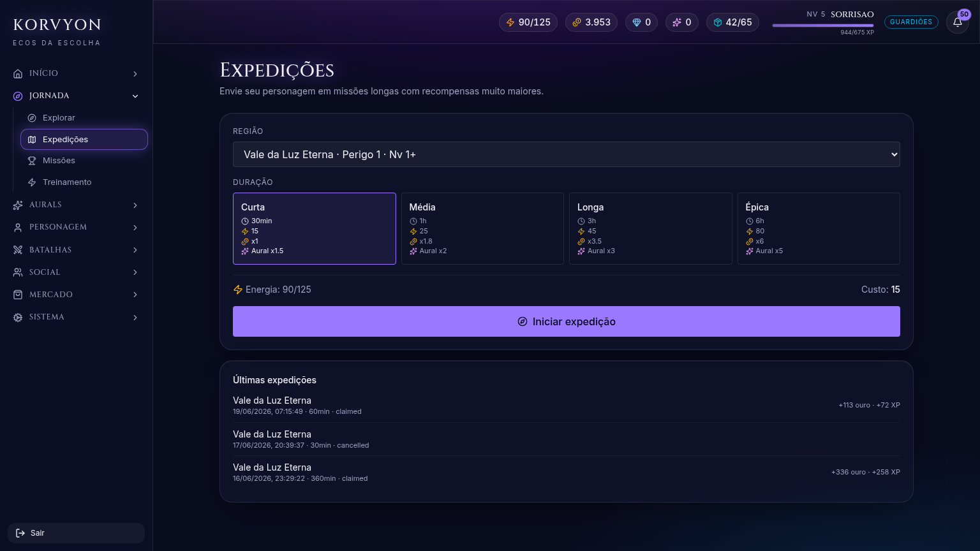Go to Expedições in sidebar
Viewport: 980px width, 551px height.
84,140
